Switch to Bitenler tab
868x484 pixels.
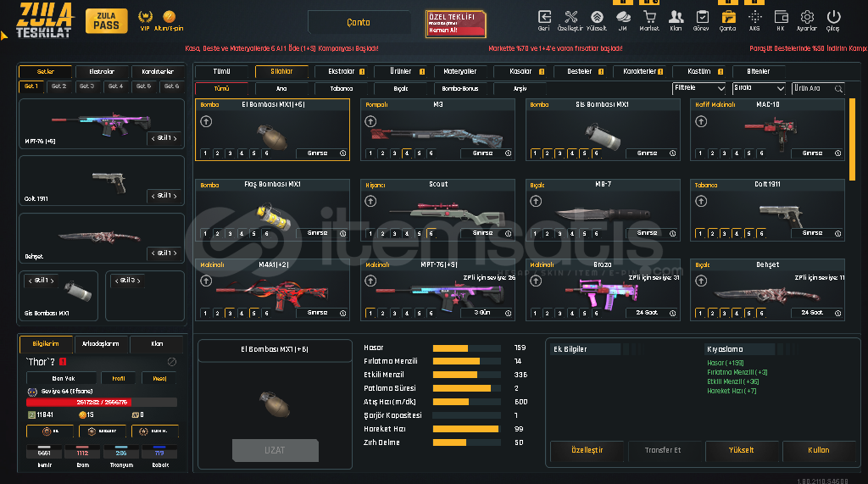point(758,71)
